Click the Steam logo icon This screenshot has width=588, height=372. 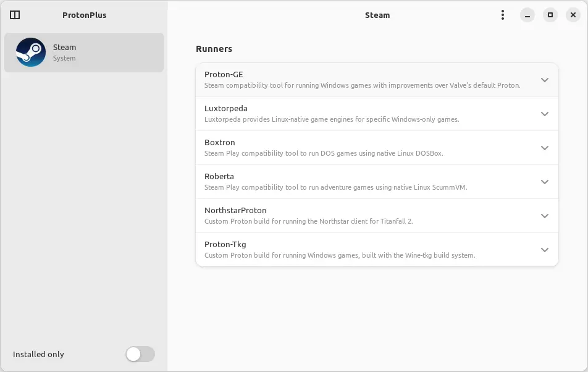(31, 52)
